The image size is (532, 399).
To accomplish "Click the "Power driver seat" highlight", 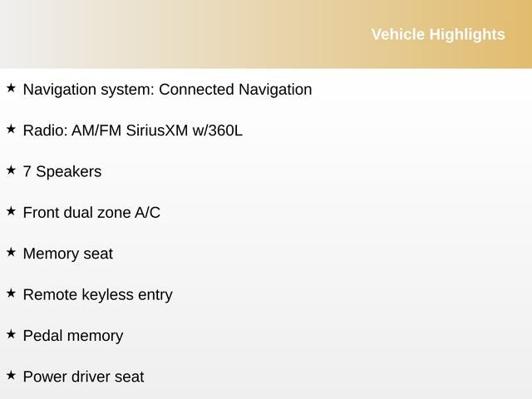I will pos(83,377).
